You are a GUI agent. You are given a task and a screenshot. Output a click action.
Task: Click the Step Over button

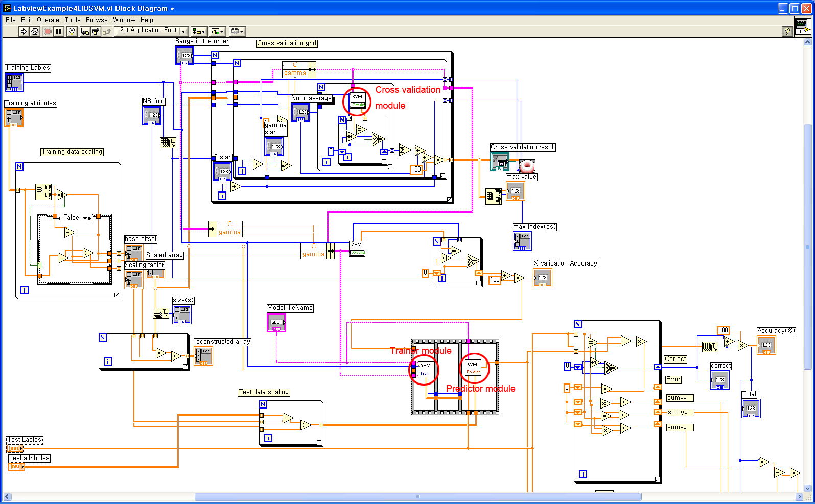pos(96,31)
